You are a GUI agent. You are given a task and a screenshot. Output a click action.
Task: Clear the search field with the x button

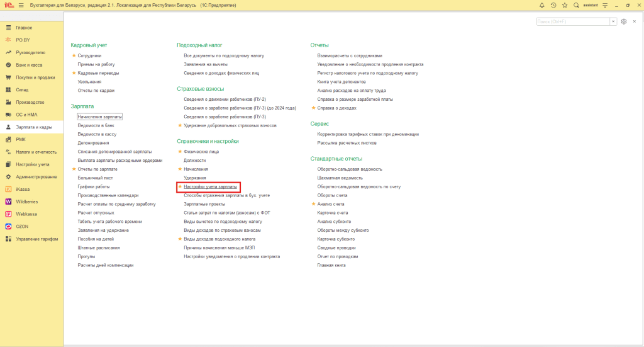[613, 21]
